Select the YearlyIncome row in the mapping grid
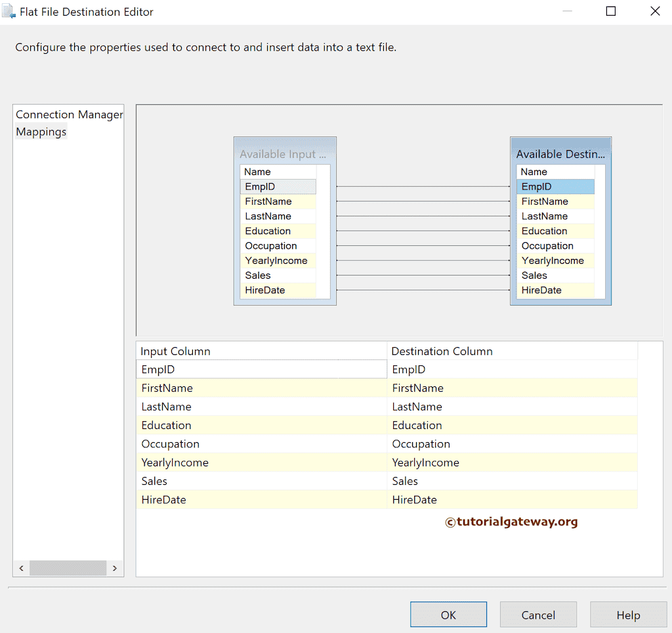672x633 pixels. (x=261, y=462)
